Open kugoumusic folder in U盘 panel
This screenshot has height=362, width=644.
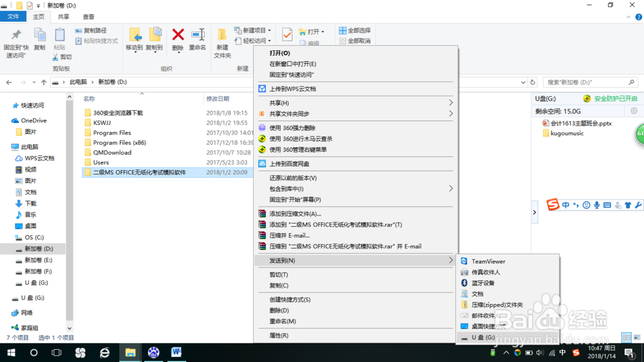567,133
